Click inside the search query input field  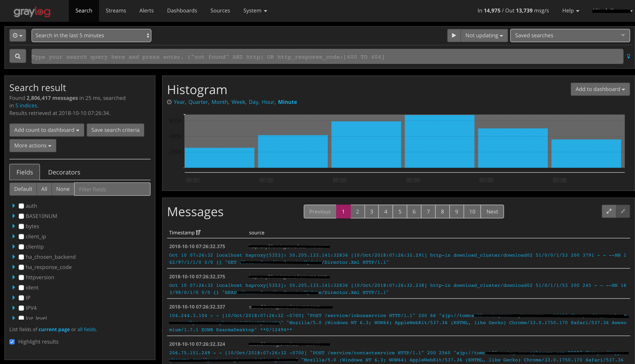pyautogui.click(x=300, y=57)
